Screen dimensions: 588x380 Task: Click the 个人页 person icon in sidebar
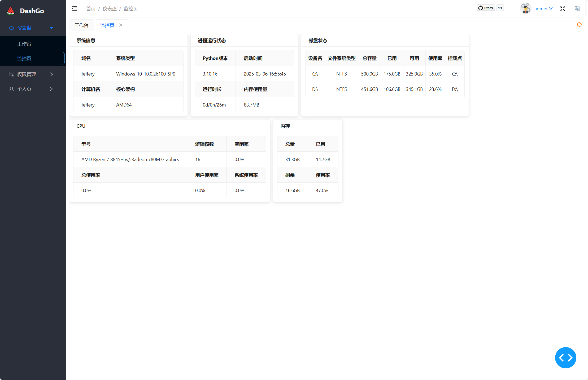click(11, 89)
